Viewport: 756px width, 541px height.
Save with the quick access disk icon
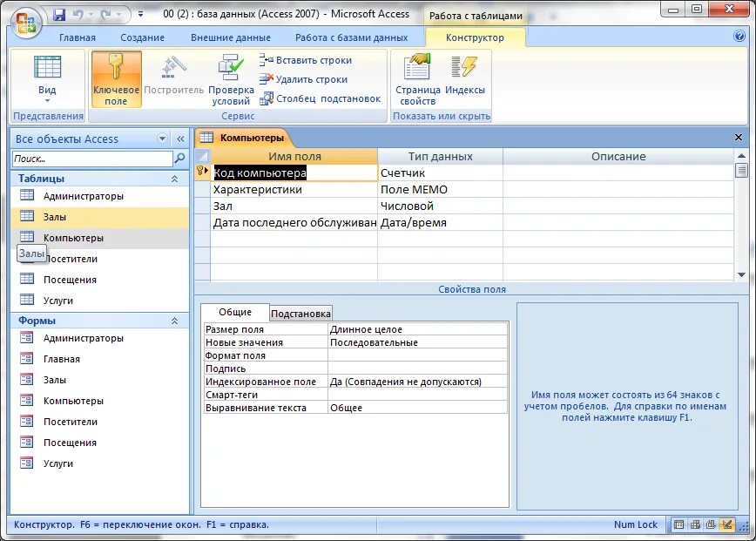tap(59, 15)
